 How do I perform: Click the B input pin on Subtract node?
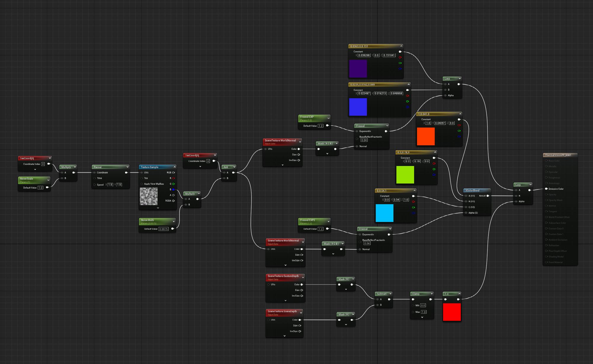coord(378,305)
